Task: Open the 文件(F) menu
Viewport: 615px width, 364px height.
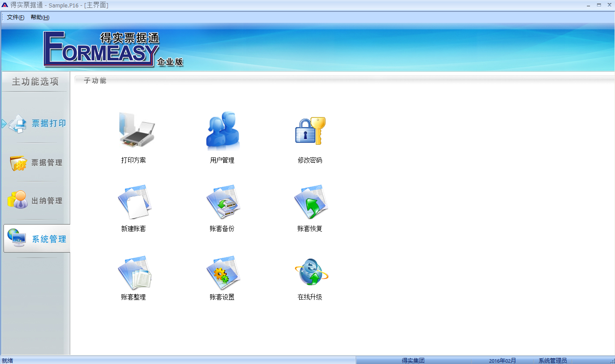Action: coord(16,18)
